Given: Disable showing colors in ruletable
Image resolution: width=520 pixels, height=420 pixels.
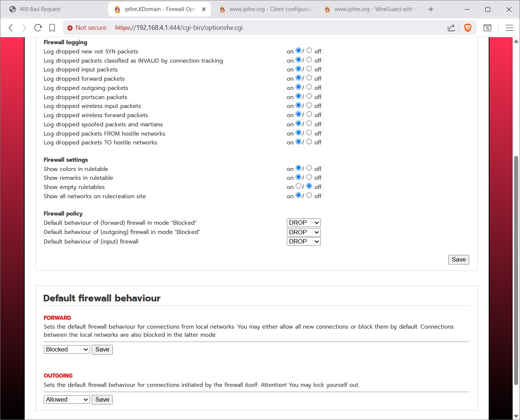Looking at the screenshot, I should (x=309, y=168).
